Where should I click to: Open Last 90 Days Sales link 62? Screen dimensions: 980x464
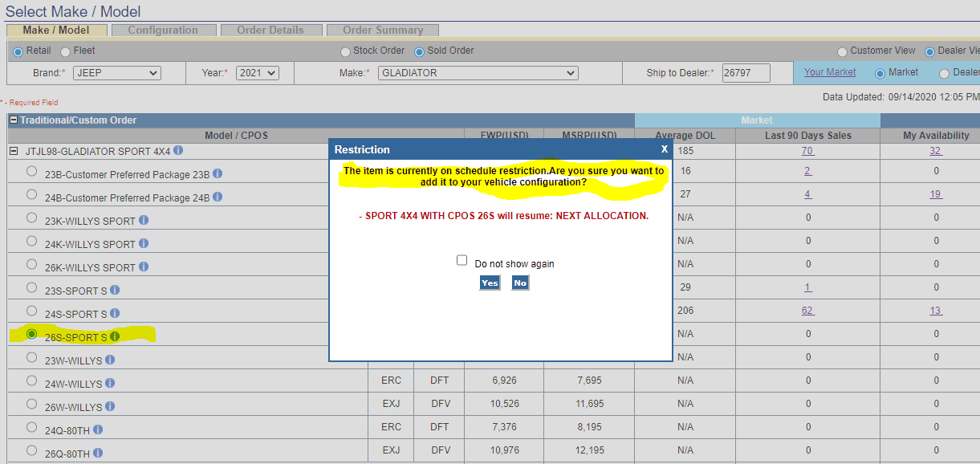(807, 311)
